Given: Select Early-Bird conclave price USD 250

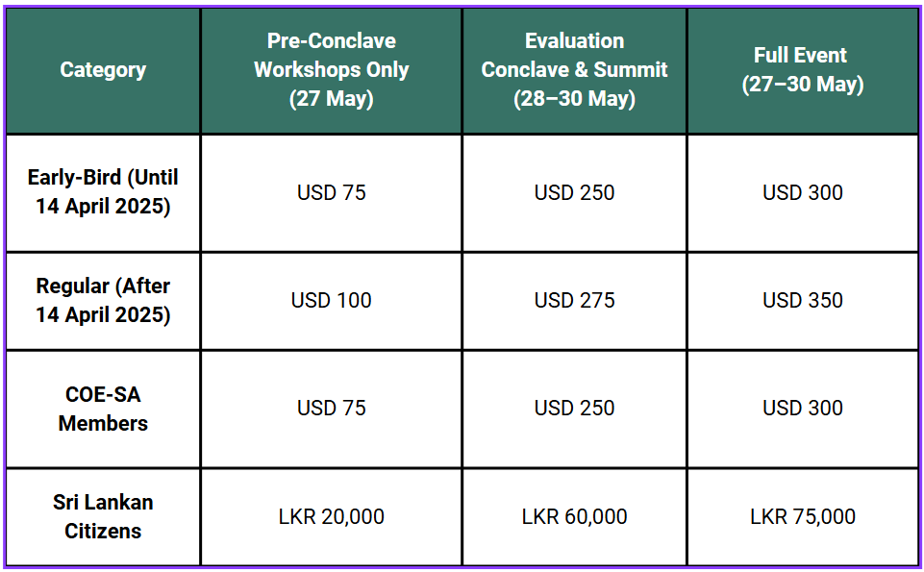Looking at the screenshot, I should [x=575, y=192].
